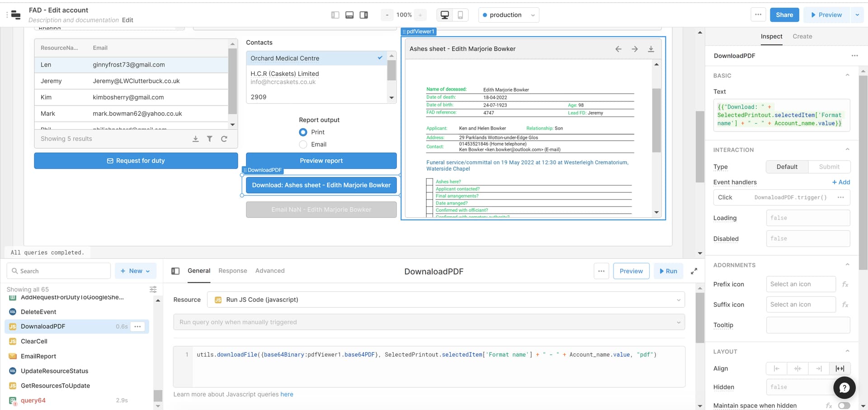Download table results icon
The height and width of the screenshot is (410, 868).
[x=195, y=139]
